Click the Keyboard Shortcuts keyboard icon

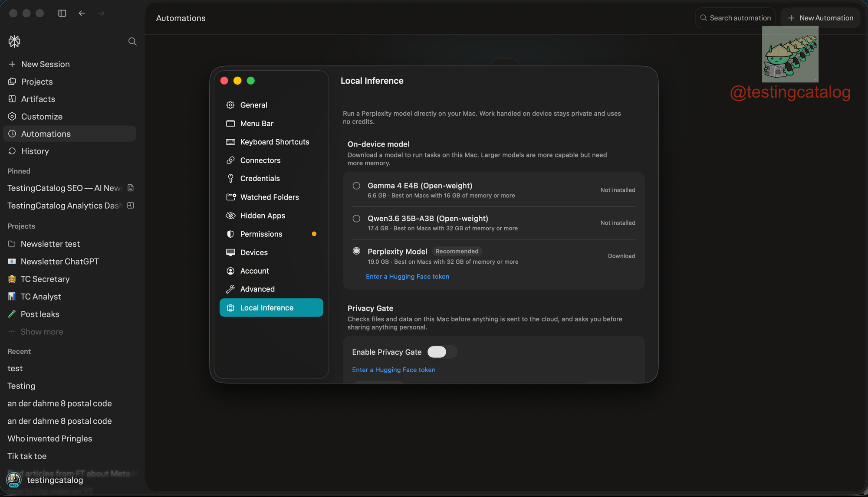coord(230,142)
